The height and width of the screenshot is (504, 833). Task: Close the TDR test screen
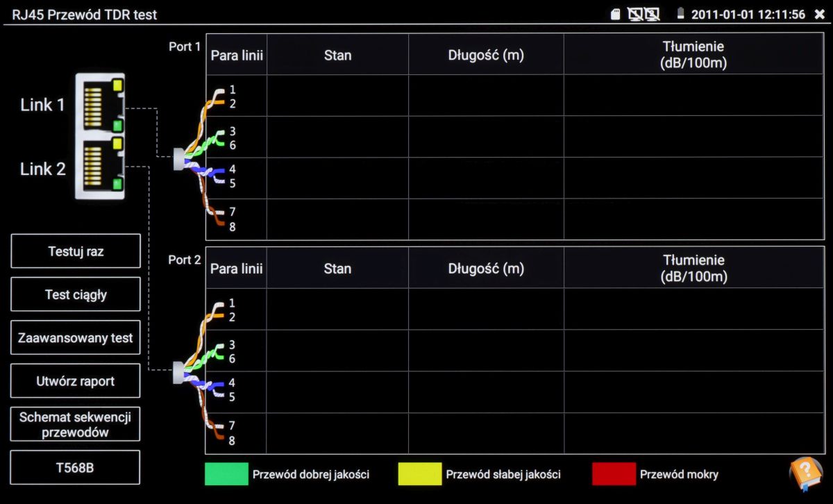coord(819,14)
